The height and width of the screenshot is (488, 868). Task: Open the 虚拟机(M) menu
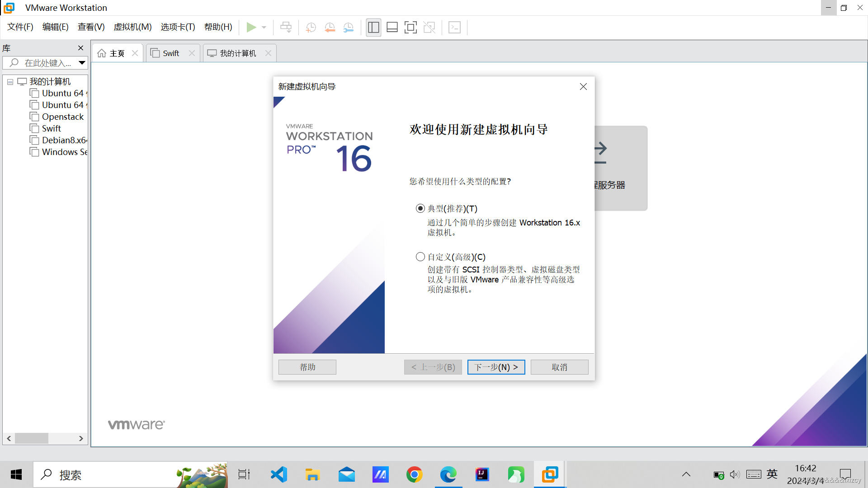click(x=132, y=27)
